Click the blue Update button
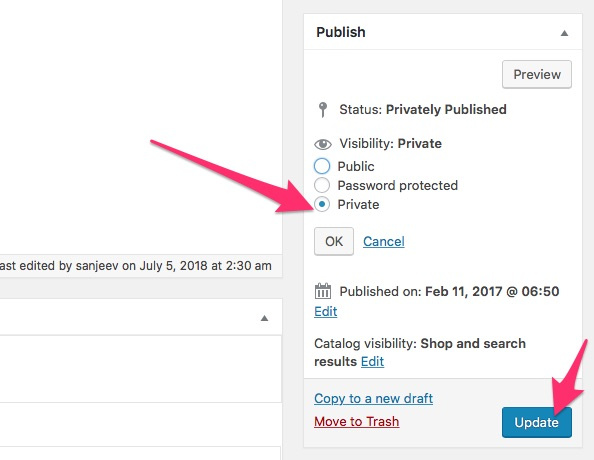The image size is (594, 460). pos(537,422)
